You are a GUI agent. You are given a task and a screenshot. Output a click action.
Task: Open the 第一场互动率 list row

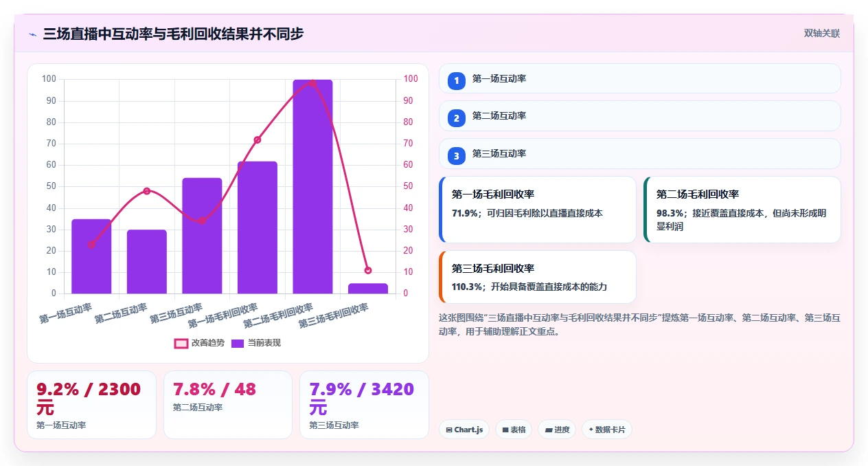click(x=640, y=78)
